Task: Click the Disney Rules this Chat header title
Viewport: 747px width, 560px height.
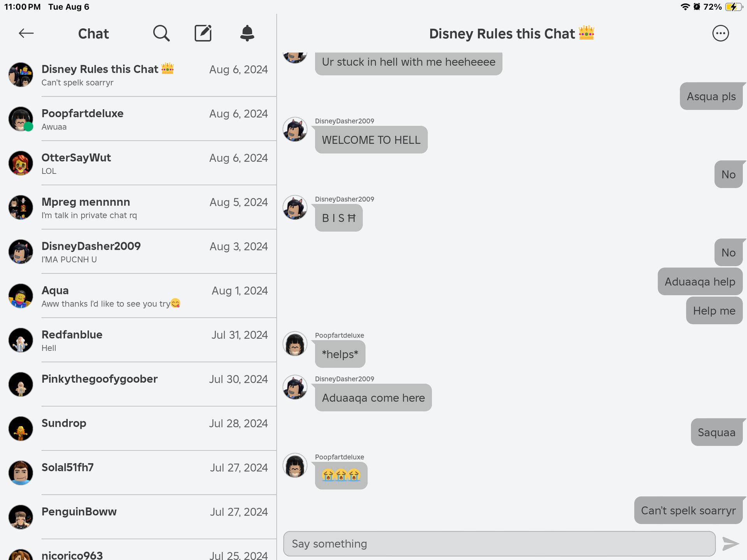Action: click(x=512, y=33)
